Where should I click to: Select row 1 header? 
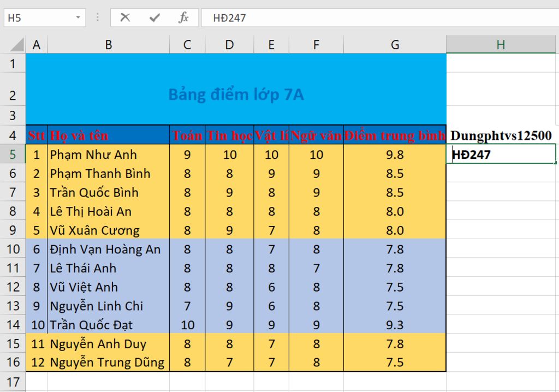coord(13,63)
